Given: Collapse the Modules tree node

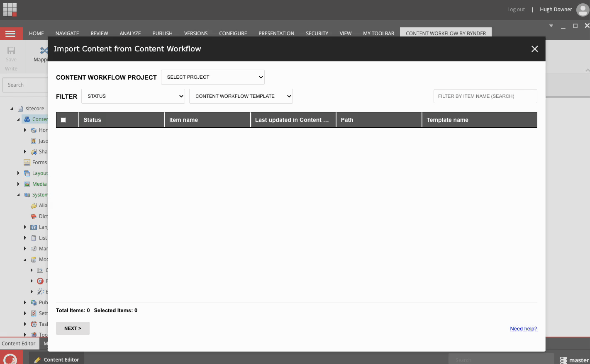Looking at the screenshot, I should 25,260.
